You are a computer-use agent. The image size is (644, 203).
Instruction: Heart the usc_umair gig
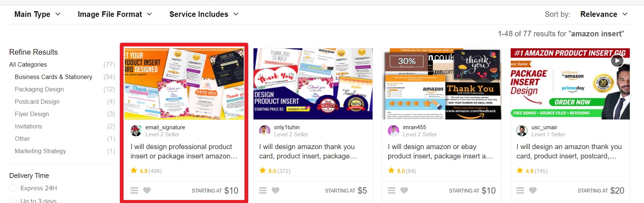coord(533,190)
